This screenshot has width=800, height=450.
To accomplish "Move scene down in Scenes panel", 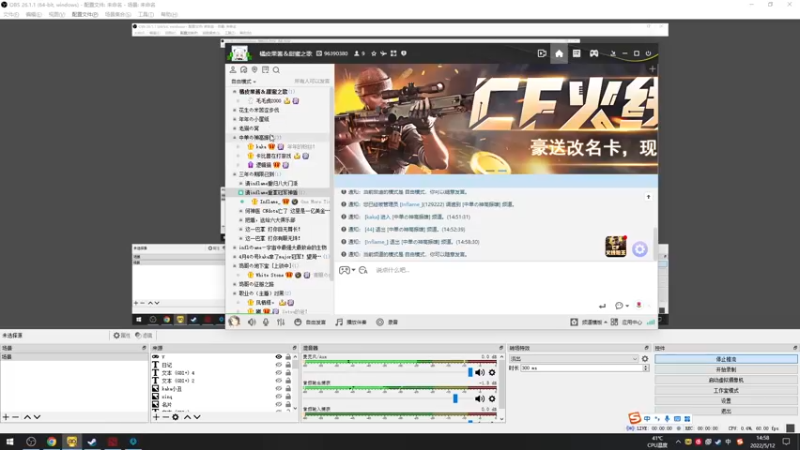I will click(x=37, y=417).
